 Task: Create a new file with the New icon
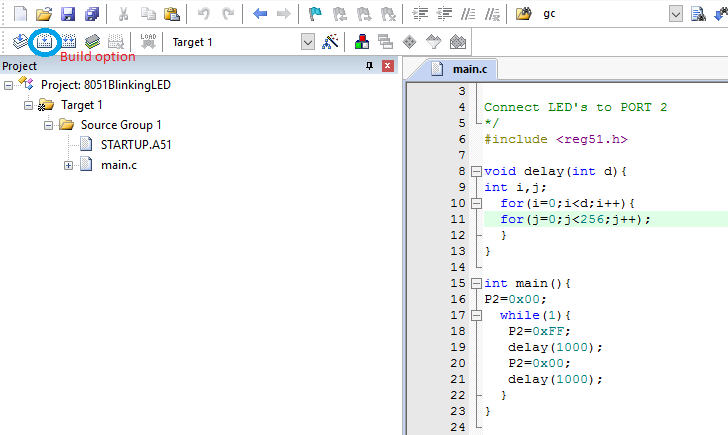20,14
